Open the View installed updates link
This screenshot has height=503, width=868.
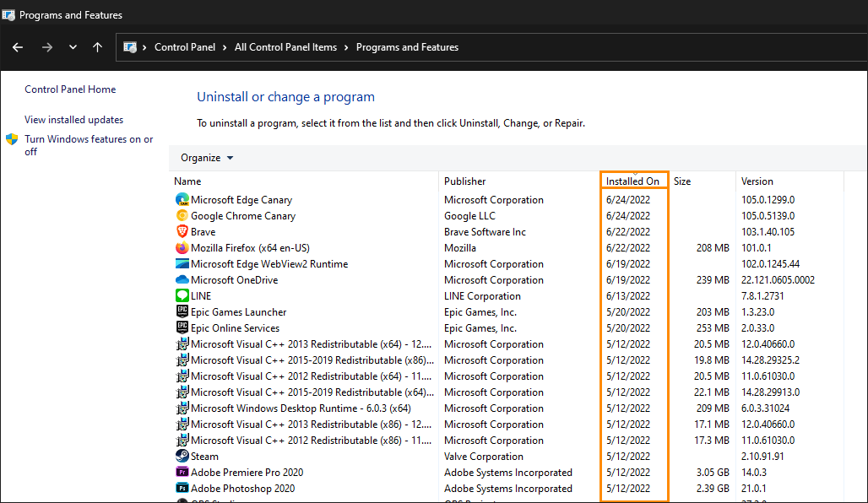click(74, 120)
